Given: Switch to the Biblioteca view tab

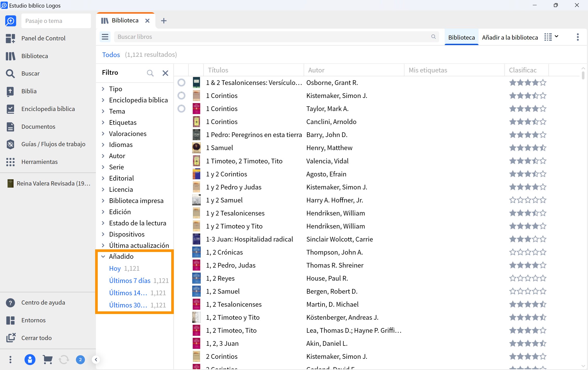Looking at the screenshot, I should [x=461, y=37].
